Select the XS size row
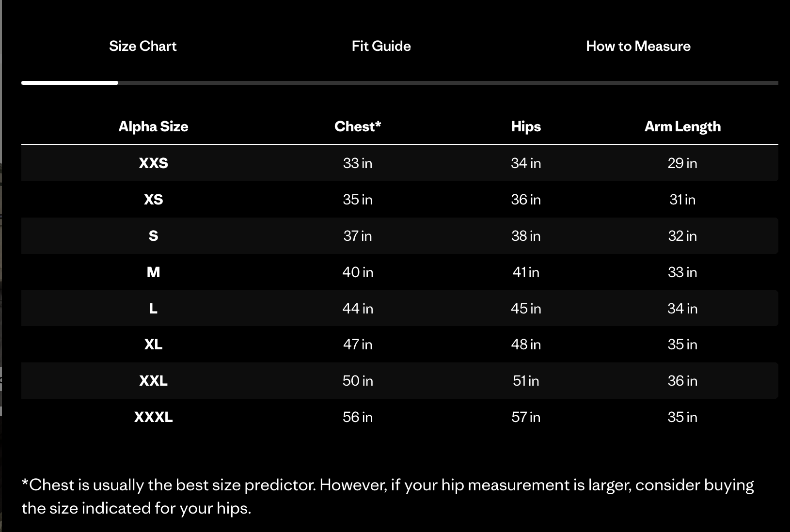Viewport: 790px width, 532px height. pos(153,200)
